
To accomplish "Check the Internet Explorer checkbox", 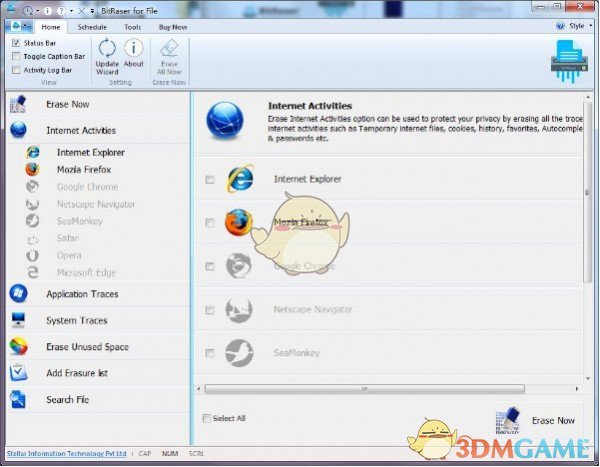I will coord(210,179).
